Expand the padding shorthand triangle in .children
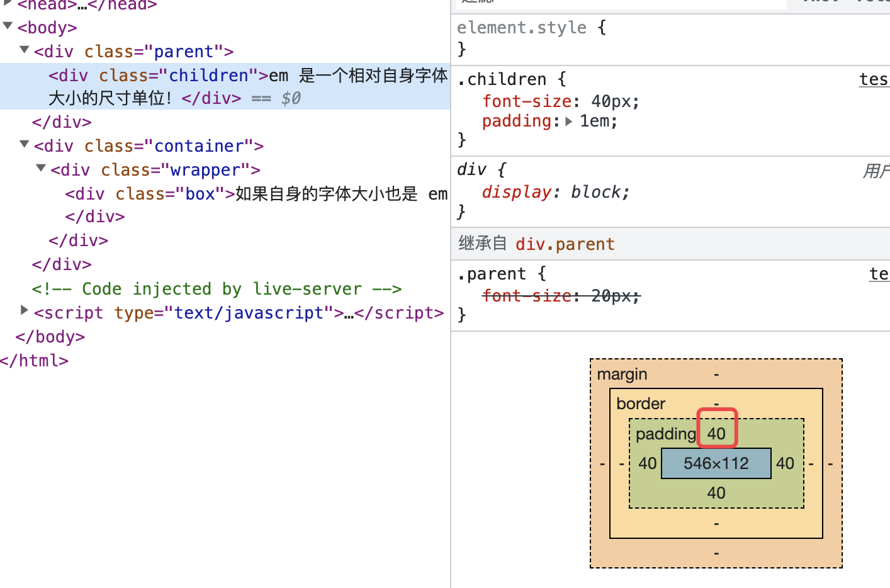Screen dimensions: 890x588 coord(569,122)
